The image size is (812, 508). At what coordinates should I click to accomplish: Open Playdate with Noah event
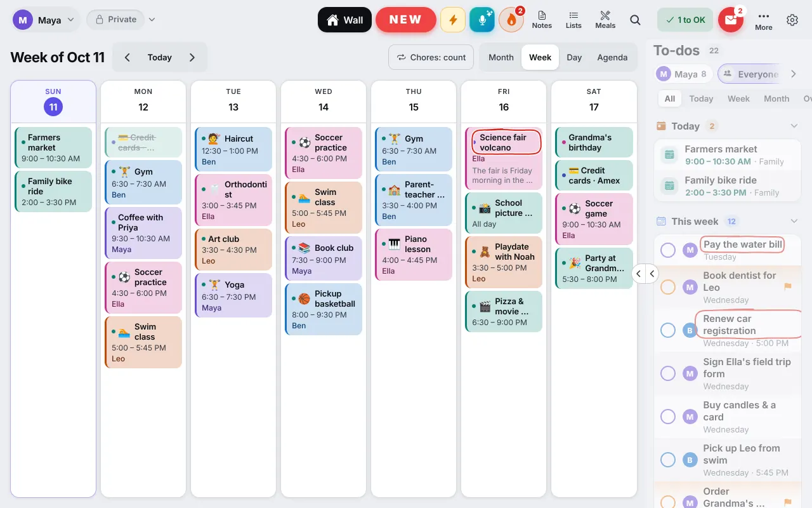(504, 262)
